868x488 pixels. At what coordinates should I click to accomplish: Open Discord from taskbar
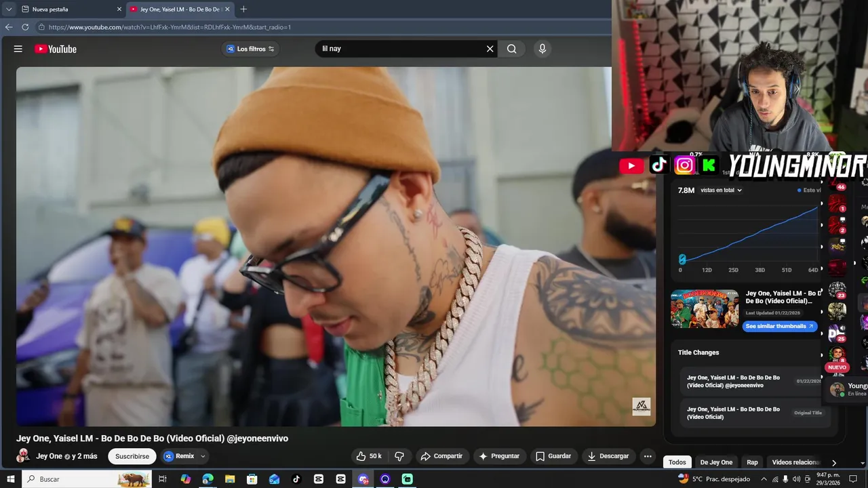(x=363, y=479)
